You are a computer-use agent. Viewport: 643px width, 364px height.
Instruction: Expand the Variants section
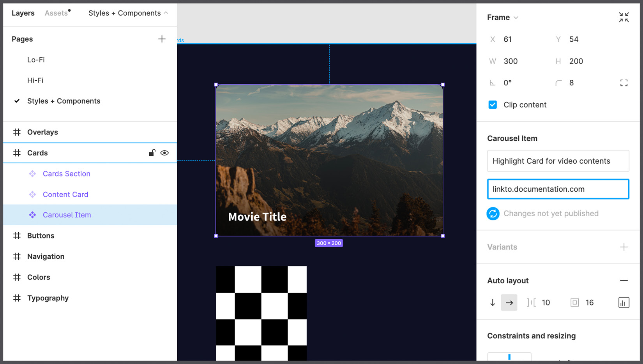pos(502,247)
